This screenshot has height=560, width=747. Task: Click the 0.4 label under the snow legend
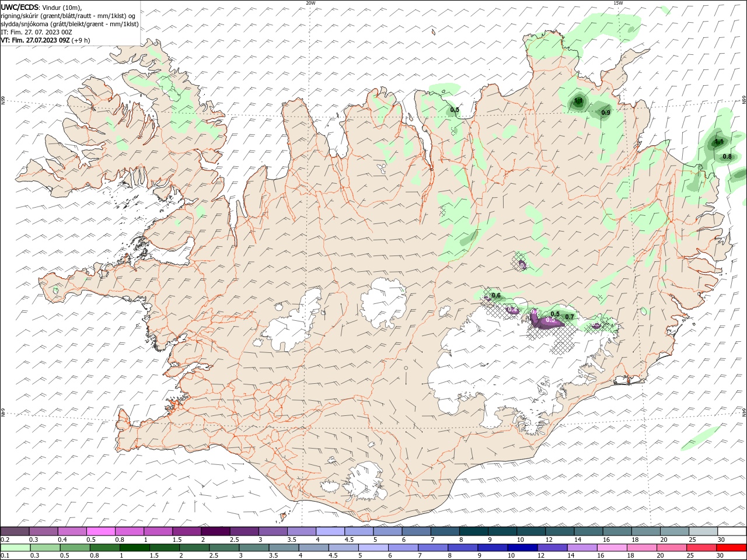(62, 540)
